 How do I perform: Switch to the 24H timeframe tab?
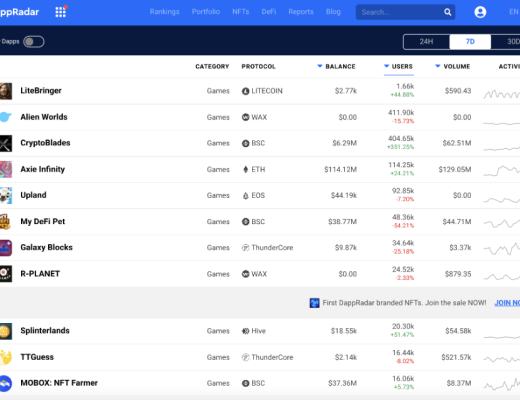426,42
